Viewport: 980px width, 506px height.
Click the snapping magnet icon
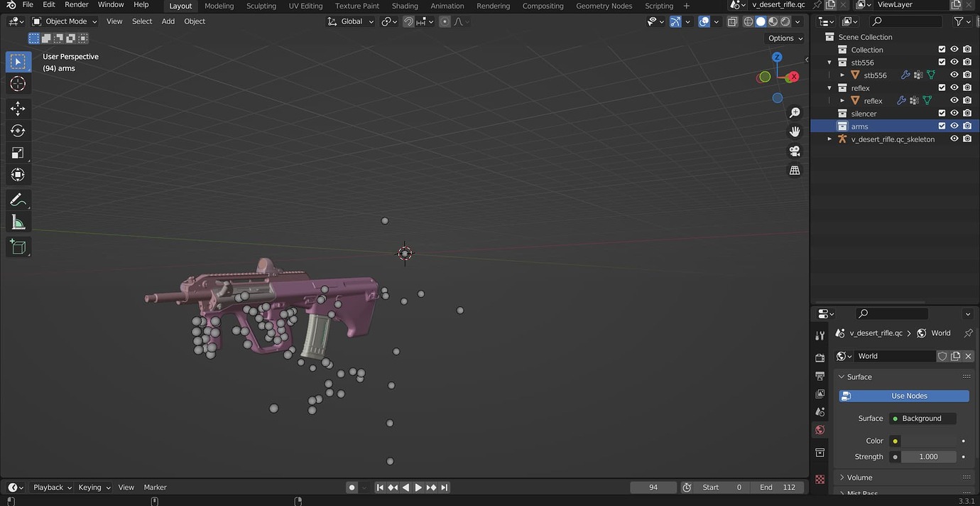[408, 21]
